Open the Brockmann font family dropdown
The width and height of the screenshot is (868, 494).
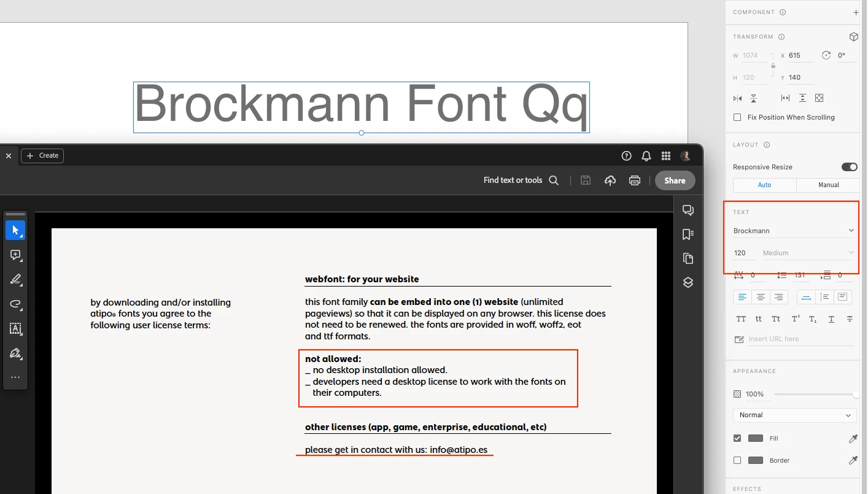pyautogui.click(x=794, y=231)
